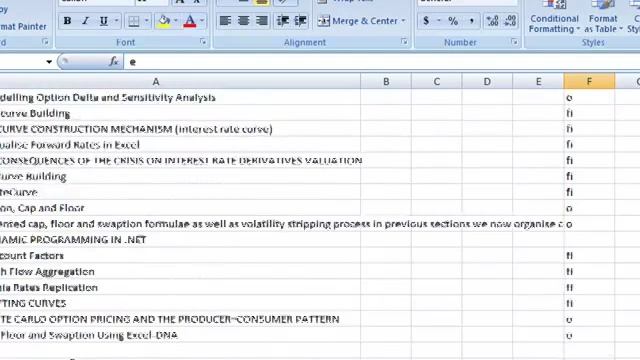Select column E header
Screen dimensions: 640x360
click(x=538, y=82)
